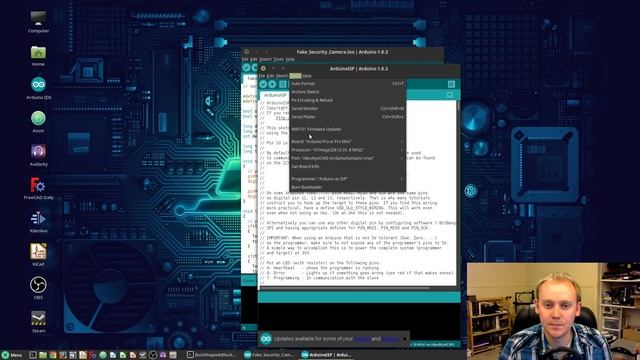Open the Menu button on taskbar
This screenshot has width=640, height=360.
click(x=12, y=355)
